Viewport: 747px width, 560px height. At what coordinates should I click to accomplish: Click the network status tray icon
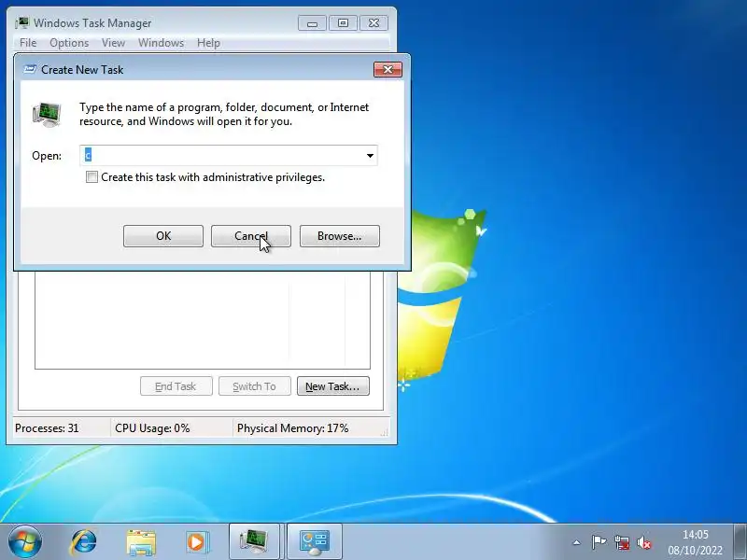point(622,542)
